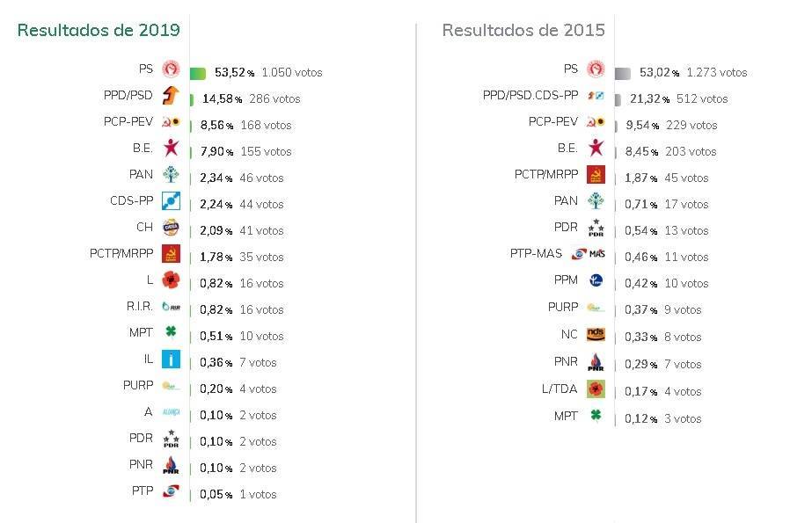Viewport: 812px width, 523px height.
Task: Open the Resultados de 2019 heading
Action: (x=99, y=30)
